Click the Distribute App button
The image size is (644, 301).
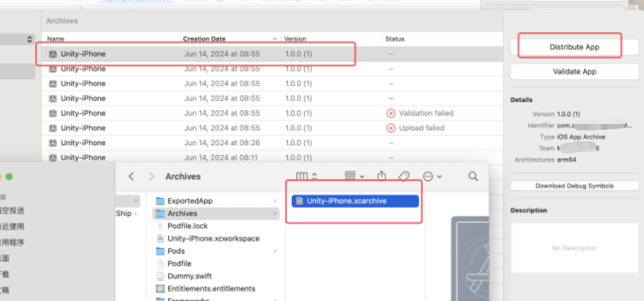[x=574, y=47]
